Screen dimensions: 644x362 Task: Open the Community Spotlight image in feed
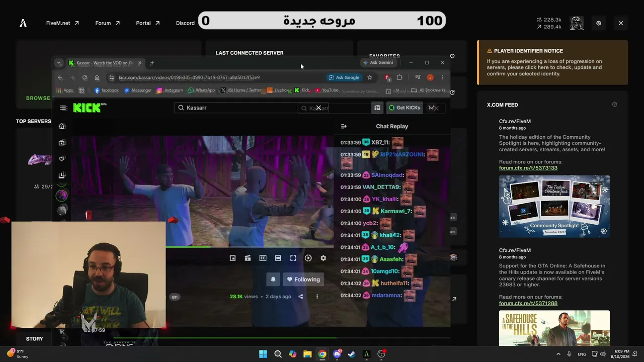point(554,206)
